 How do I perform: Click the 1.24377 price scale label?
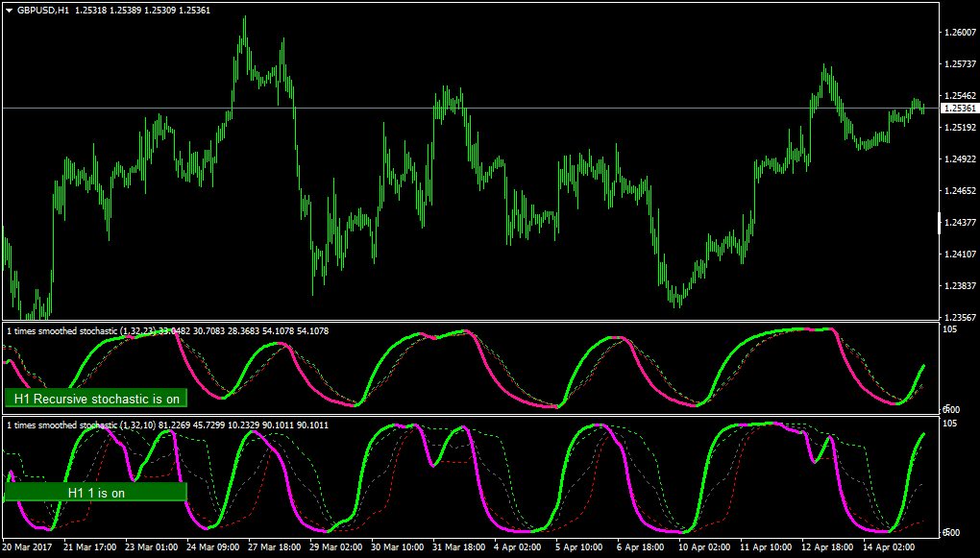(961, 222)
